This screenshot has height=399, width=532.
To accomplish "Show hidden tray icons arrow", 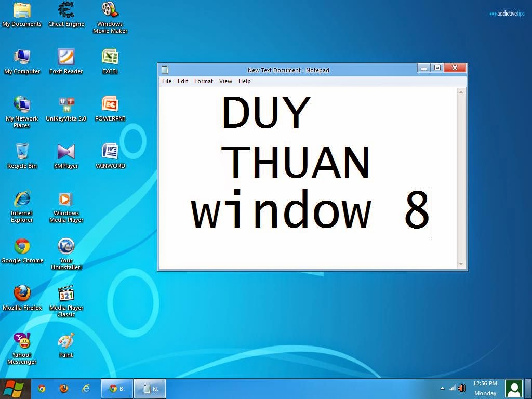I will point(442,389).
